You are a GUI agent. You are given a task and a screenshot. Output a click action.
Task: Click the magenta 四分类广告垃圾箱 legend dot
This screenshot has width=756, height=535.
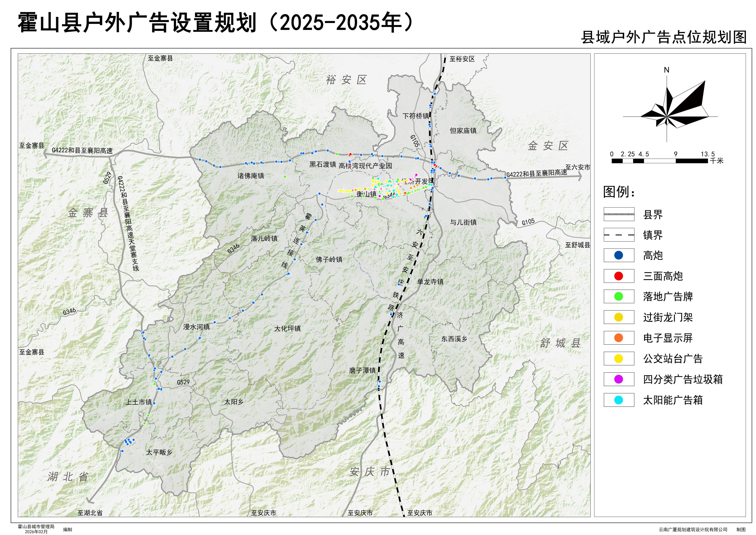[x=619, y=379]
